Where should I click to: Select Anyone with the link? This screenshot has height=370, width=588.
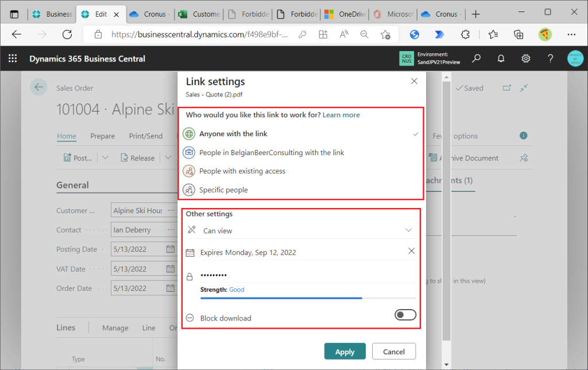[300, 134]
